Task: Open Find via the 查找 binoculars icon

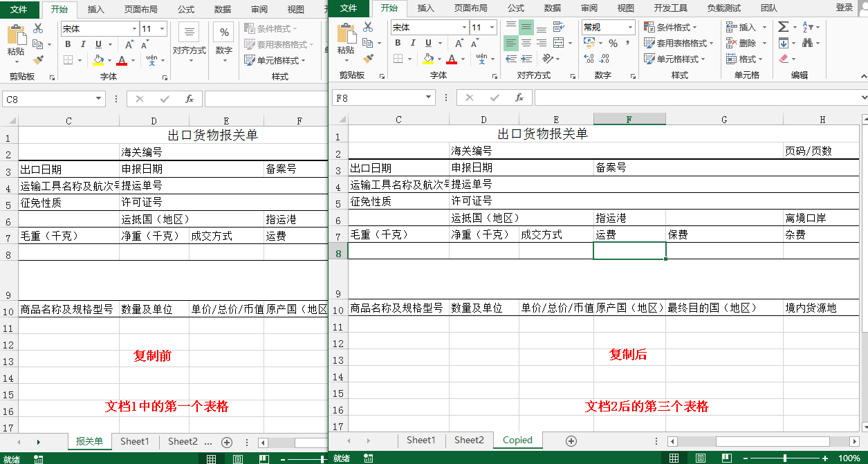Action: click(808, 41)
